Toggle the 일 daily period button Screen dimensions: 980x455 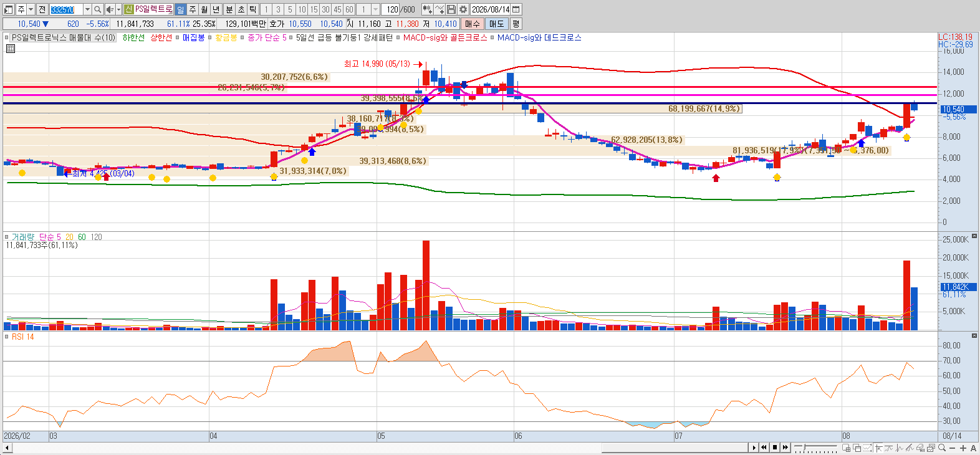[x=180, y=9]
